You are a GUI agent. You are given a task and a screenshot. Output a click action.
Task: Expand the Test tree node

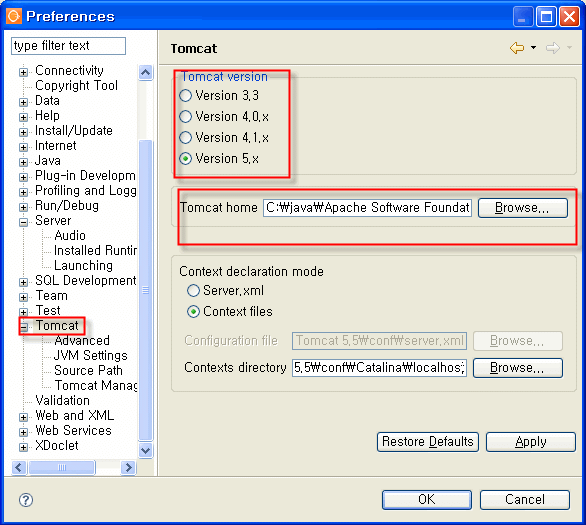[x=23, y=312]
